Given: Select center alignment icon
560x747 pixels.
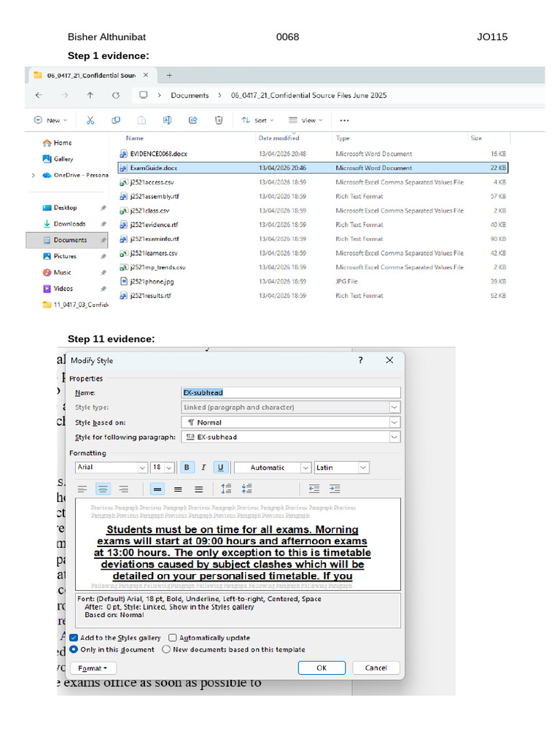Looking at the screenshot, I should (103, 489).
